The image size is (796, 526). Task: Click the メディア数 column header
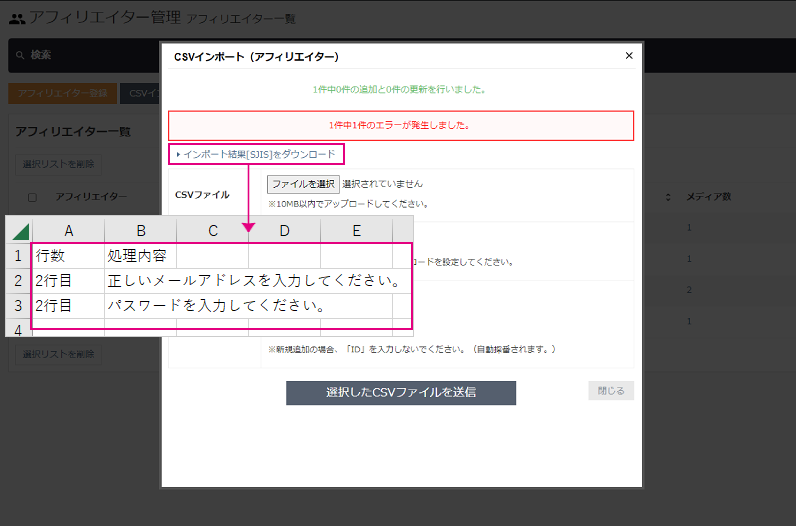point(709,196)
